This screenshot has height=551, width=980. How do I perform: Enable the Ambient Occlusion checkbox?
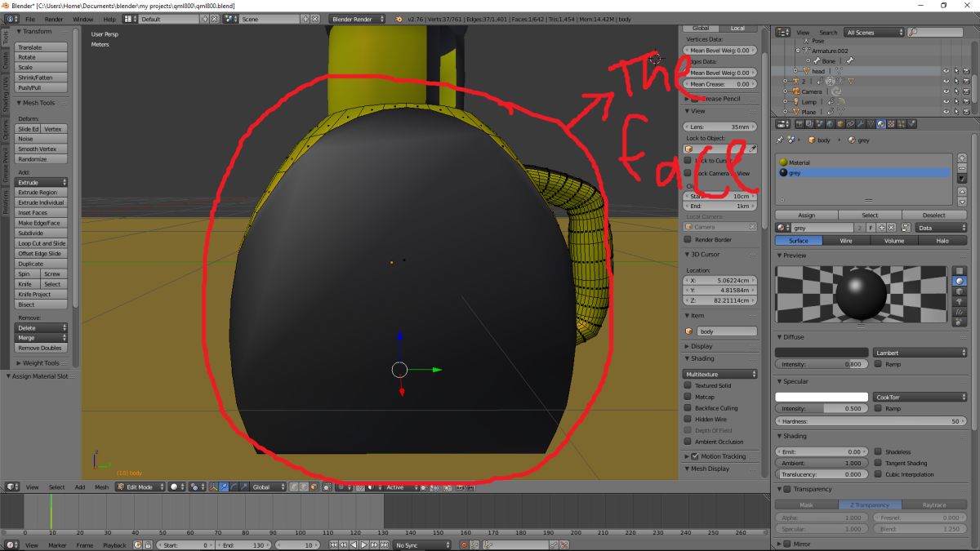pyautogui.click(x=688, y=442)
